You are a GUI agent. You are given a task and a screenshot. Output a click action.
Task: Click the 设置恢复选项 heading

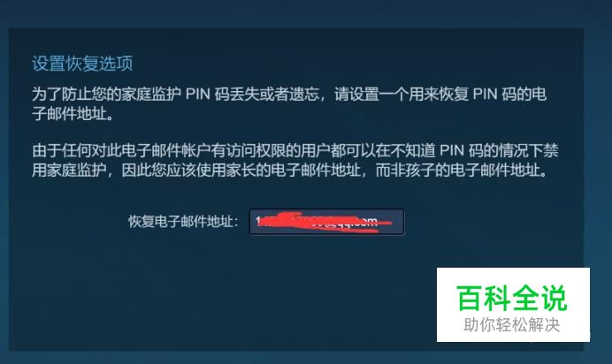tap(82, 63)
